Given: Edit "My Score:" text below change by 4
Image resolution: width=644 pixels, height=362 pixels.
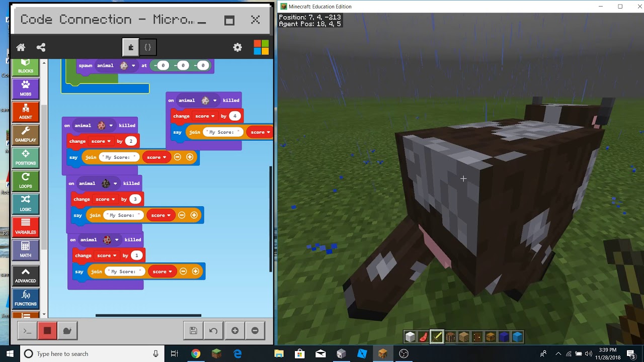Looking at the screenshot, I should [x=223, y=132].
